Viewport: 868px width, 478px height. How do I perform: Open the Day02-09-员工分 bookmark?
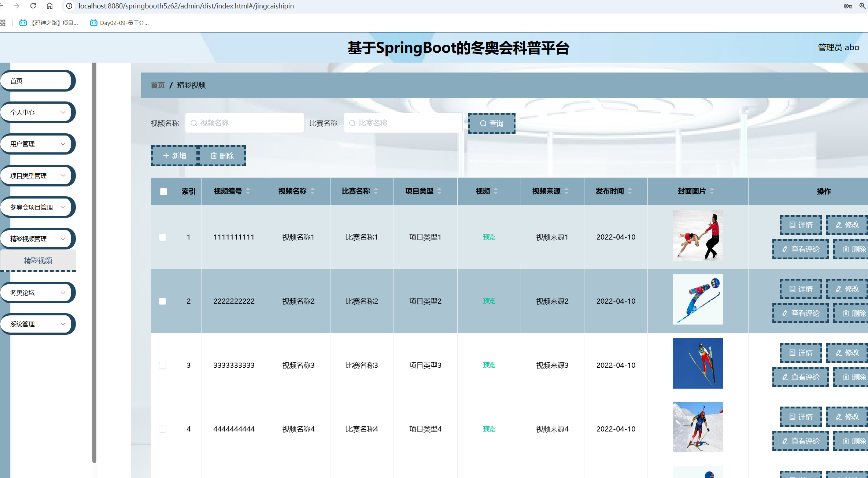pos(119,23)
